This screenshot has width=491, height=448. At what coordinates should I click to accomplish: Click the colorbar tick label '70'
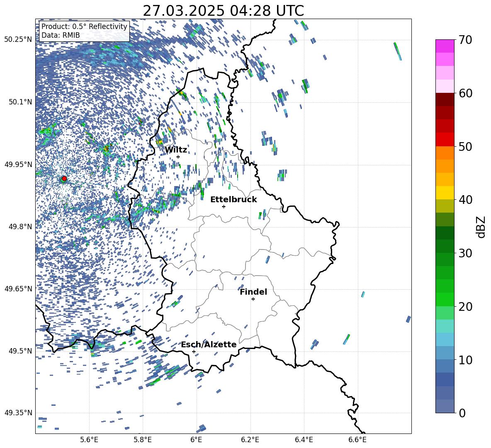465,40
